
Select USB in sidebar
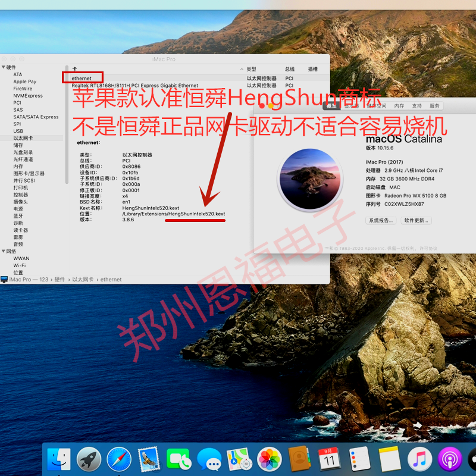pos(18,131)
